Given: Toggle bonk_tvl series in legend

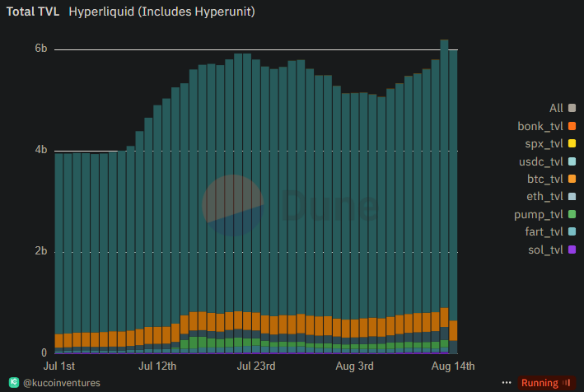Looking at the screenshot, I should [547, 126].
